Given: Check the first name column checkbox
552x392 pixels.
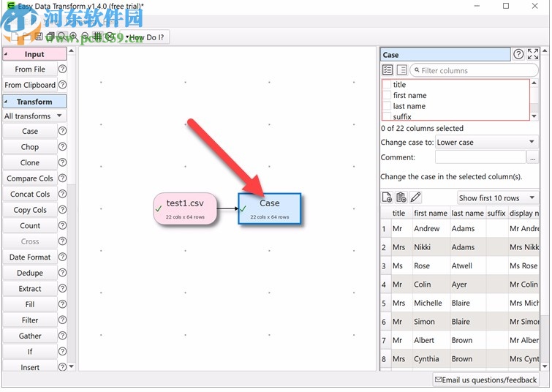Looking at the screenshot, I should pyautogui.click(x=387, y=96).
